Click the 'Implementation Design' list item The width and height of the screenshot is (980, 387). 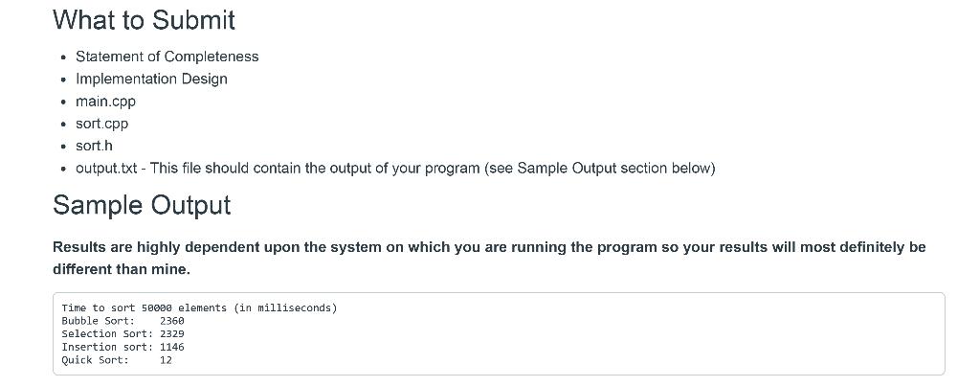151,79
